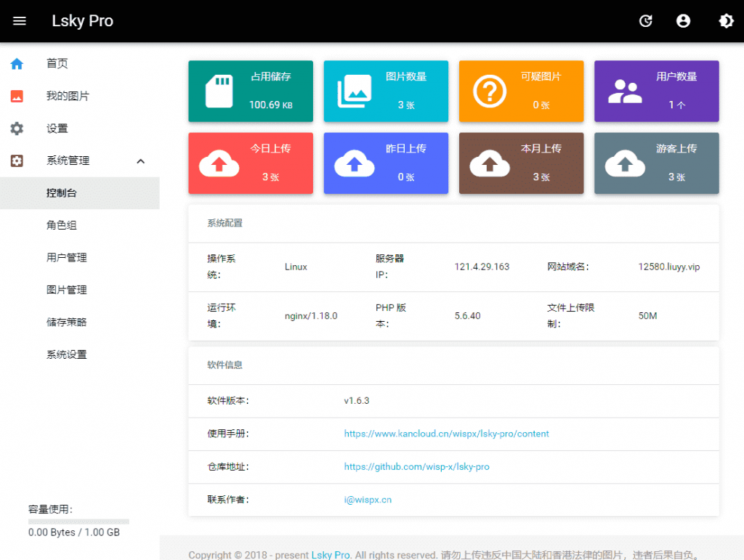Open the navigation drawer hamburger menu

pyautogui.click(x=20, y=20)
